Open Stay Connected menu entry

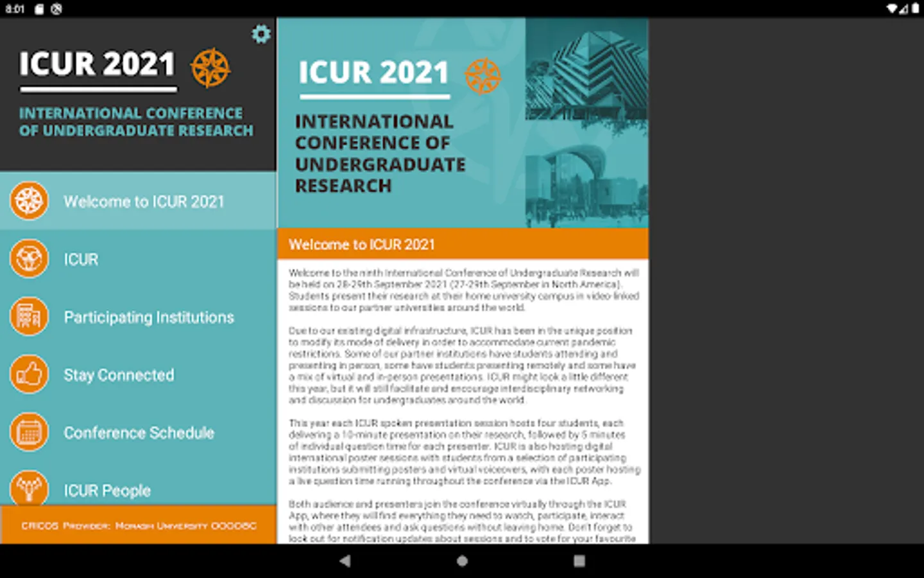tap(138, 374)
